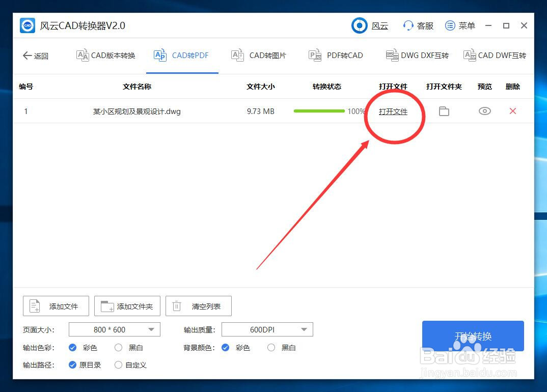Click the 打开文件夹 column header
547x392 pixels.
[444, 87]
